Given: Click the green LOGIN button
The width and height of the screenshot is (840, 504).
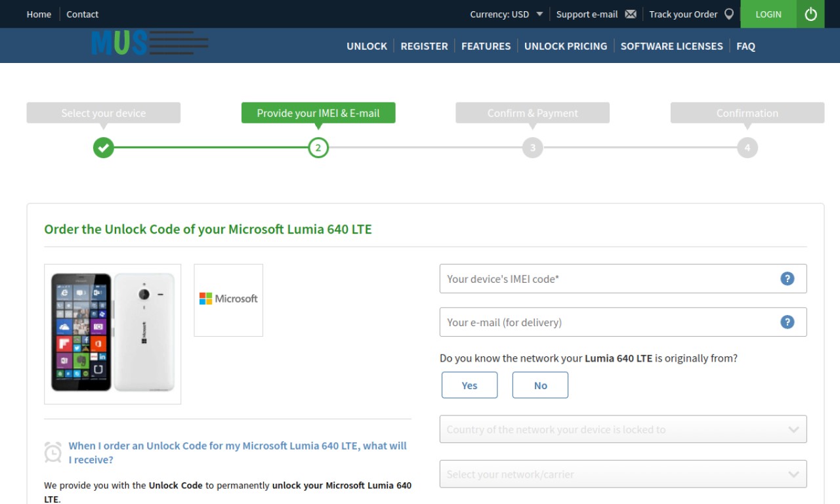Looking at the screenshot, I should 768,14.
